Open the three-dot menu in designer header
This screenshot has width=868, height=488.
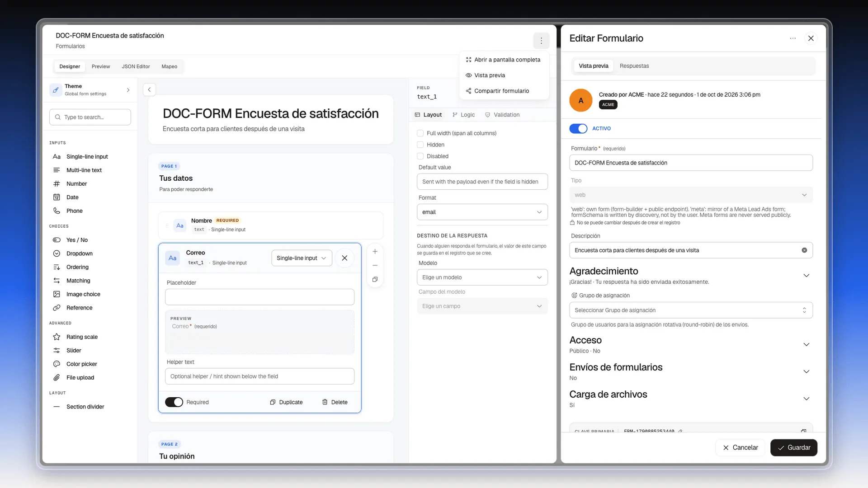(x=541, y=41)
